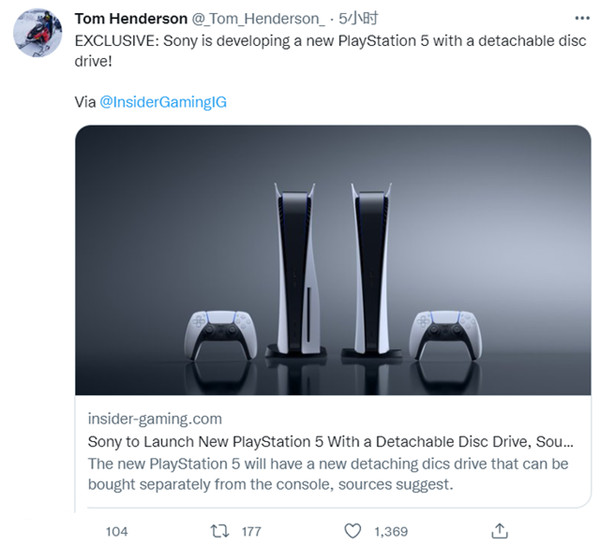This screenshot has height=545, width=600.
Task: Click the 104 replies count
Action: 117,531
